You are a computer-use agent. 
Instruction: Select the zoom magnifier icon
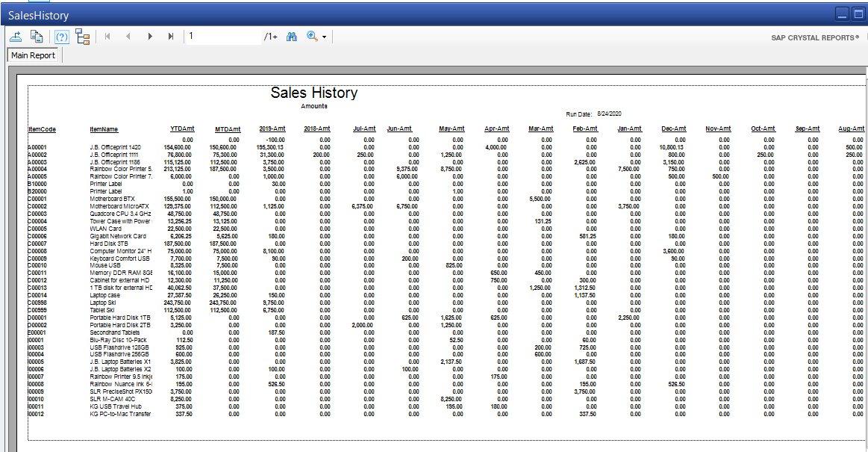click(311, 36)
